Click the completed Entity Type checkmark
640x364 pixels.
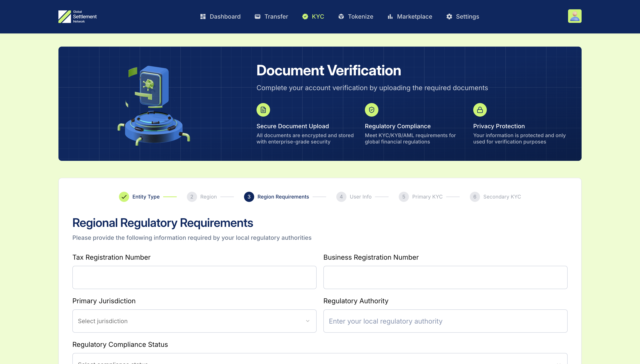124,197
